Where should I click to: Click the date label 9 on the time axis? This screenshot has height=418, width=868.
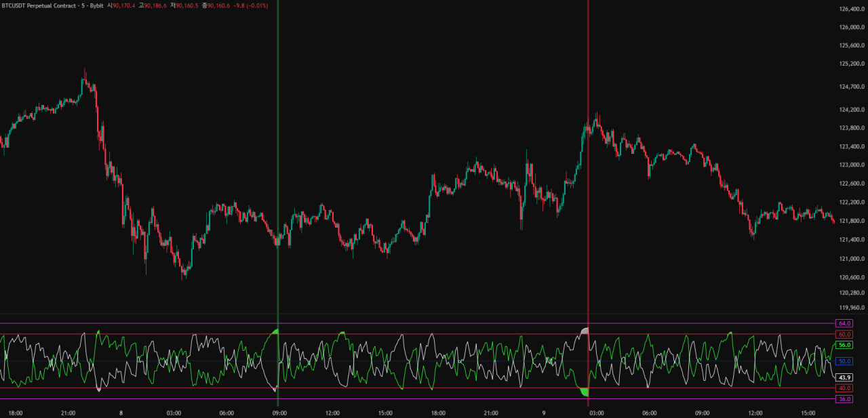coord(544,413)
